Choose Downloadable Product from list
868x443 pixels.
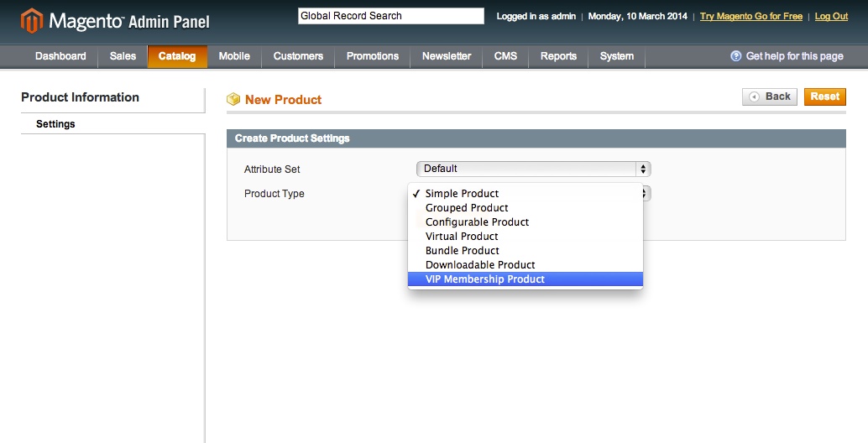[525, 265]
